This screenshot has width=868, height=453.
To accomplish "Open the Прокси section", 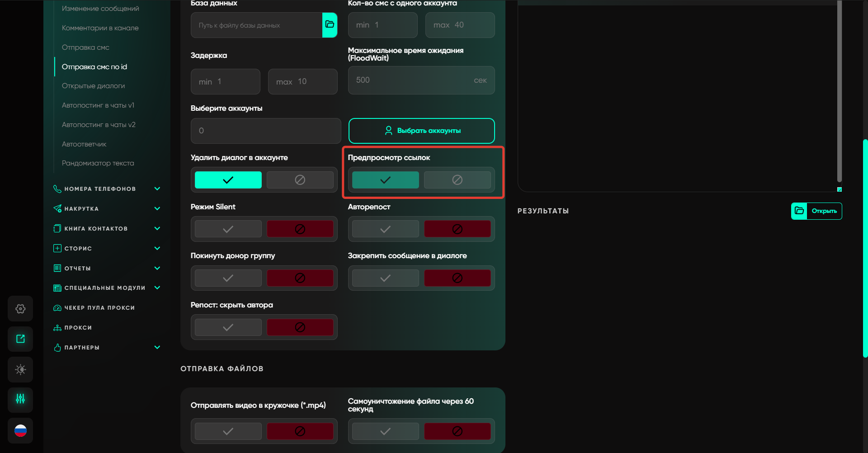I will point(78,328).
